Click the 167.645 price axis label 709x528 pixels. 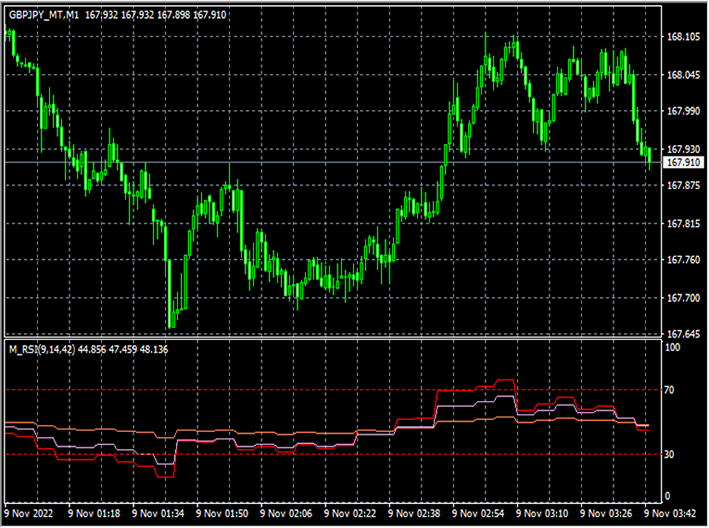tap(684, 334)
